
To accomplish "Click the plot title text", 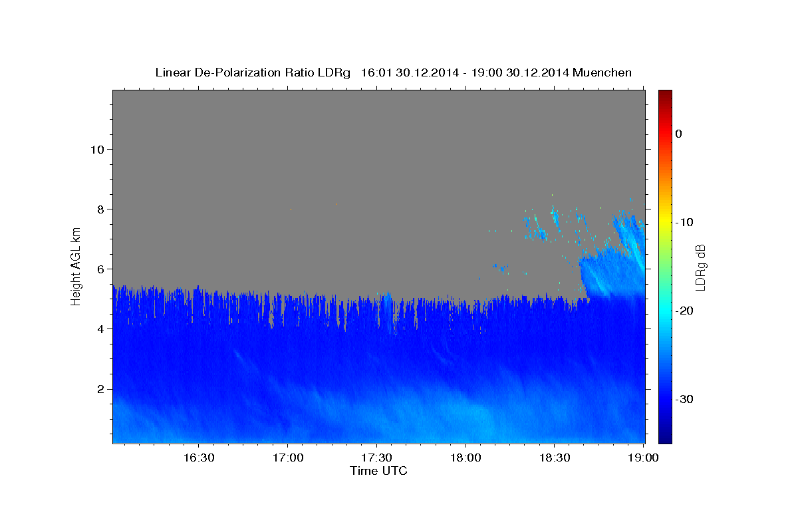I will pos(393,72).
